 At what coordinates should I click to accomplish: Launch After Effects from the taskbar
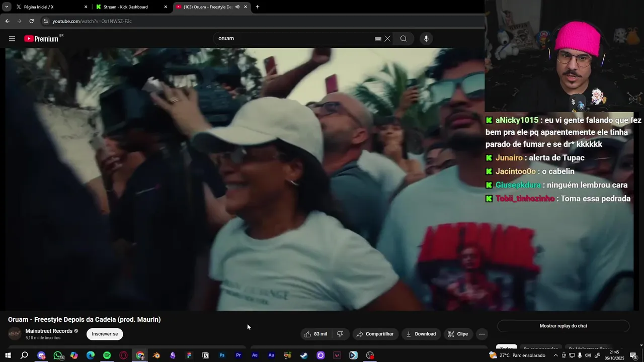[255, 355]
